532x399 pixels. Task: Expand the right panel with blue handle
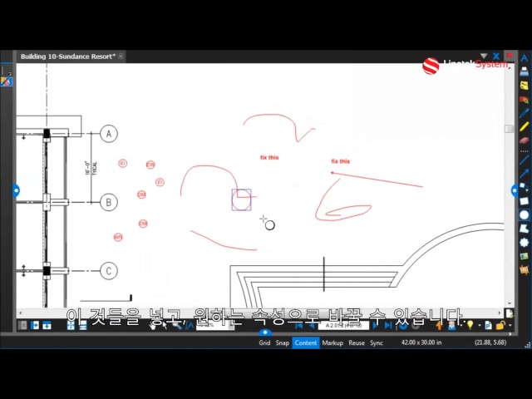tap(515, 190)
